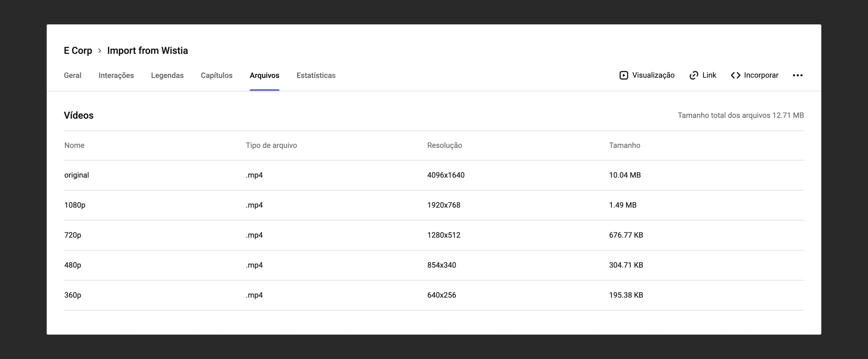Go back to E Corp breadcrumb
The width and height of the screenshot is (868, 359).
78,51
